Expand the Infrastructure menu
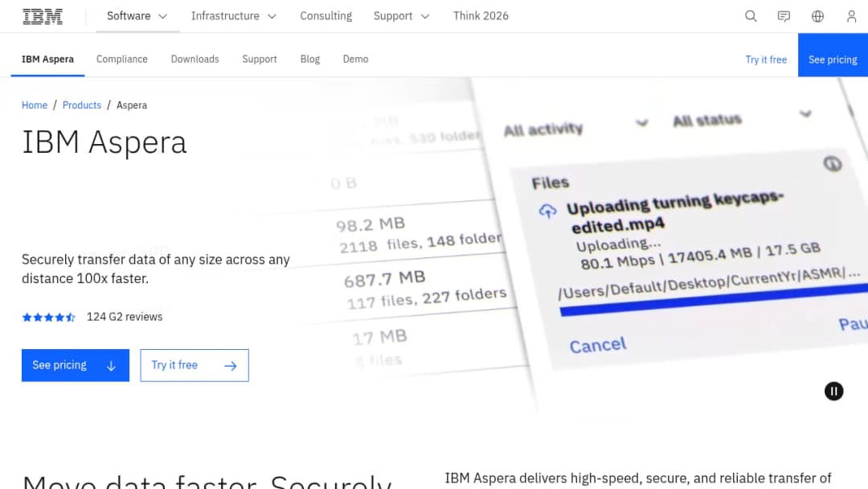Screen dimensions: 868x489 tap(234, 16)
